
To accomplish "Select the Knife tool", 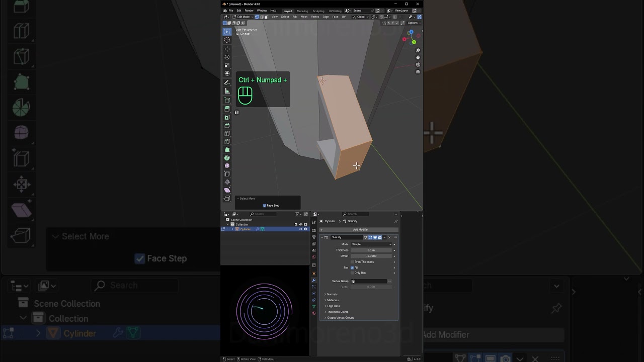I will click(227, 141).
